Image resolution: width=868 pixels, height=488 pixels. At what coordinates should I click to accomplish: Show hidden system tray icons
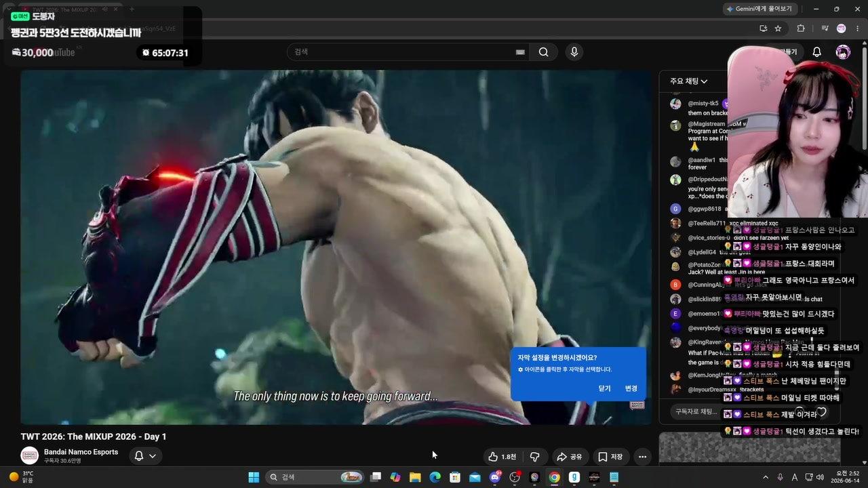tap(766, 477)
